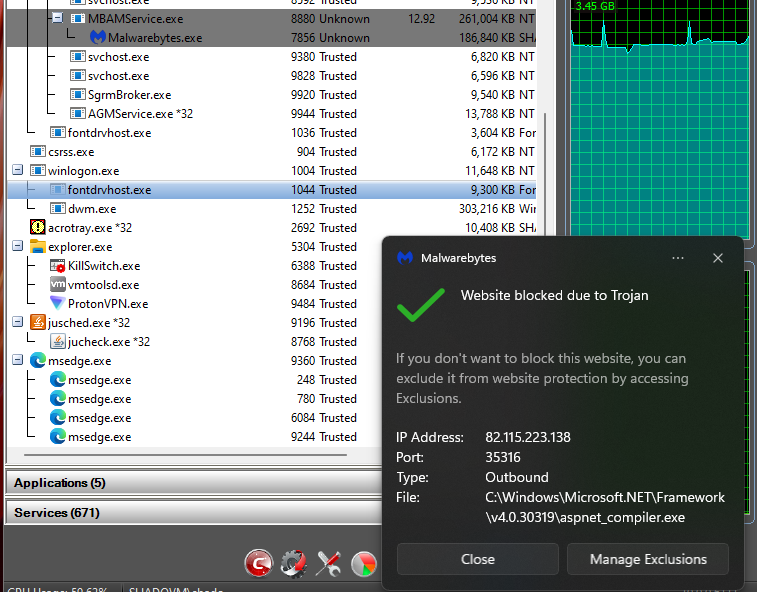Select the fontdrvhost.exe PID 1044 row

coord(271,190)
